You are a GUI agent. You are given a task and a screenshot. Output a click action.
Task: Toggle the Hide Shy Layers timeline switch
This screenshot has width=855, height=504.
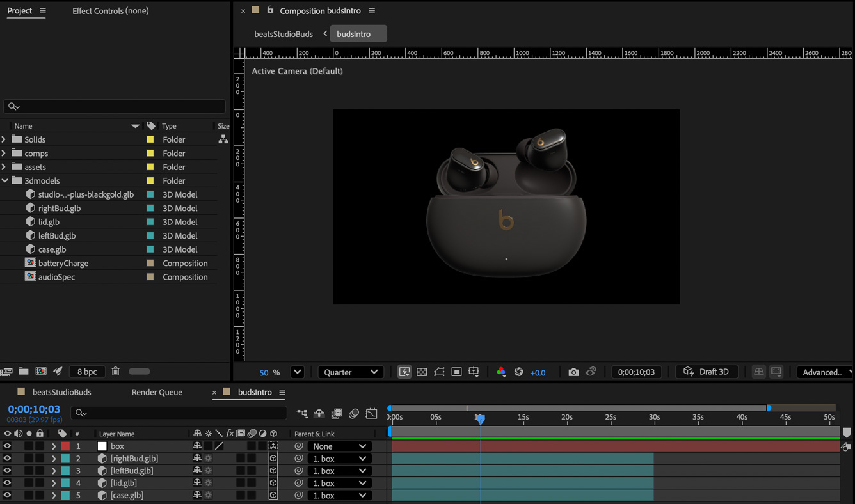[x=319, y=414]
